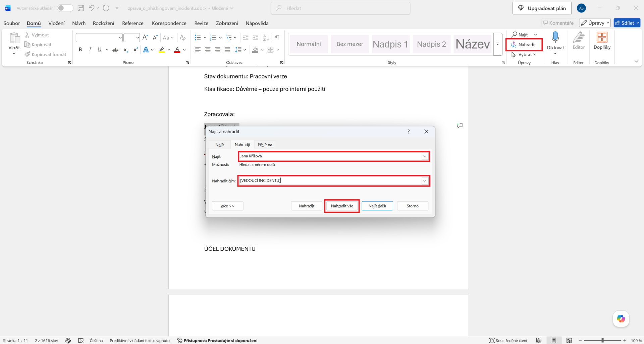Apply Strikethrough formatting

coord(115,50)
